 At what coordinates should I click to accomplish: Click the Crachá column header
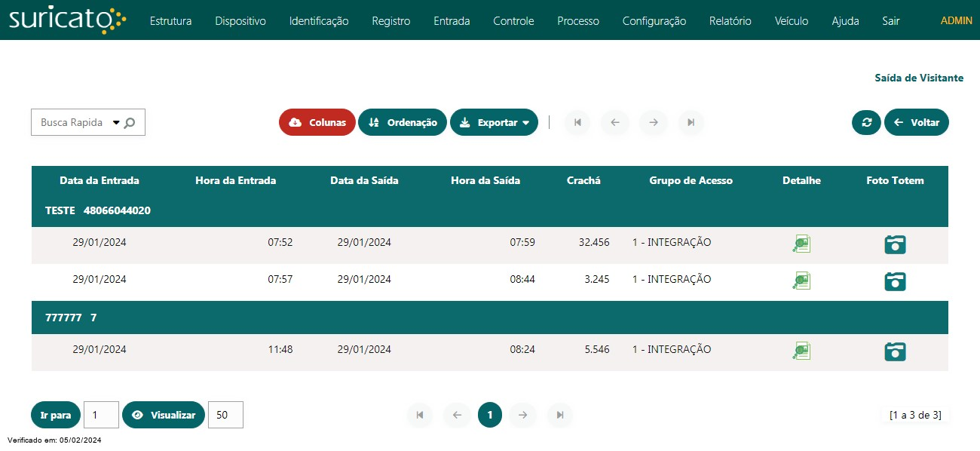583,180
